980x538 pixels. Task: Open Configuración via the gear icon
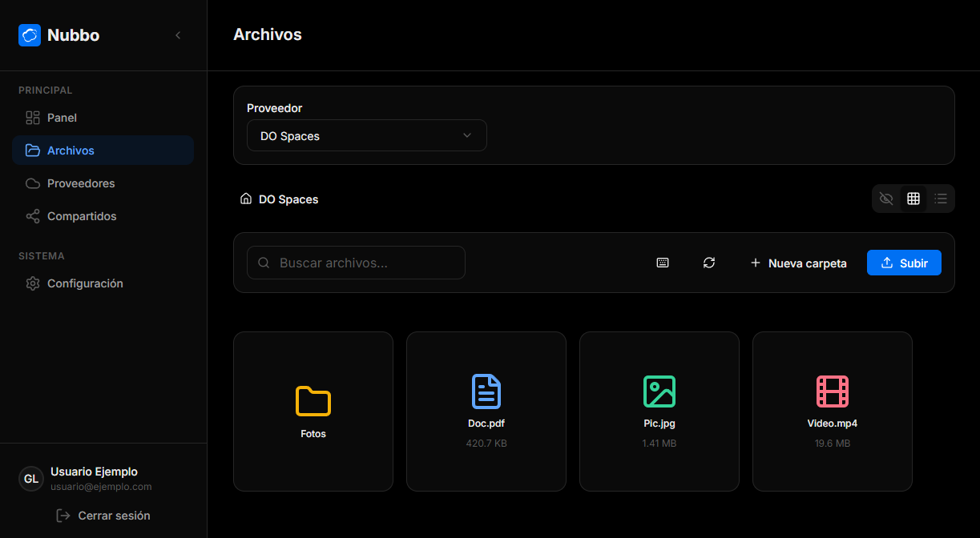pyautogui.click(x=32, y=283)
